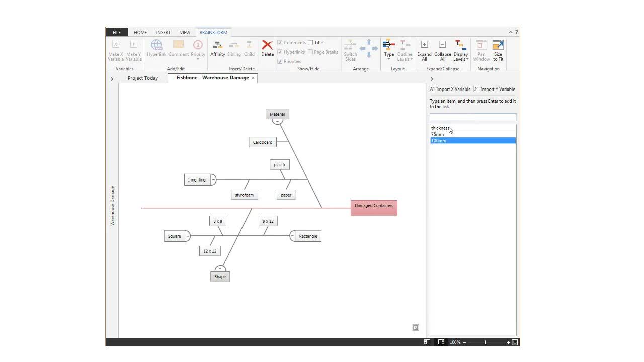This screenshot has width=644, height=362.
Task: Click the Collapse All icon
Action: (x=442, y=45)
